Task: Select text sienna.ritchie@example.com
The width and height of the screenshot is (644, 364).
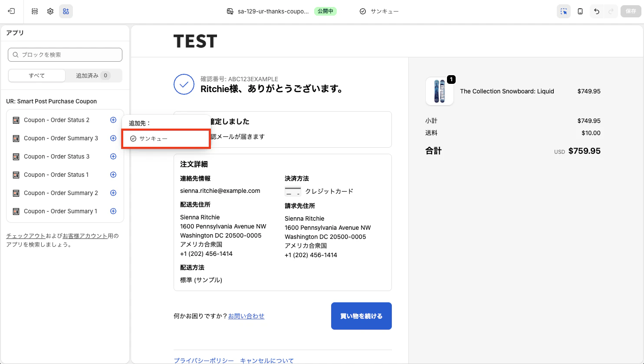Action: click(220, 191)
